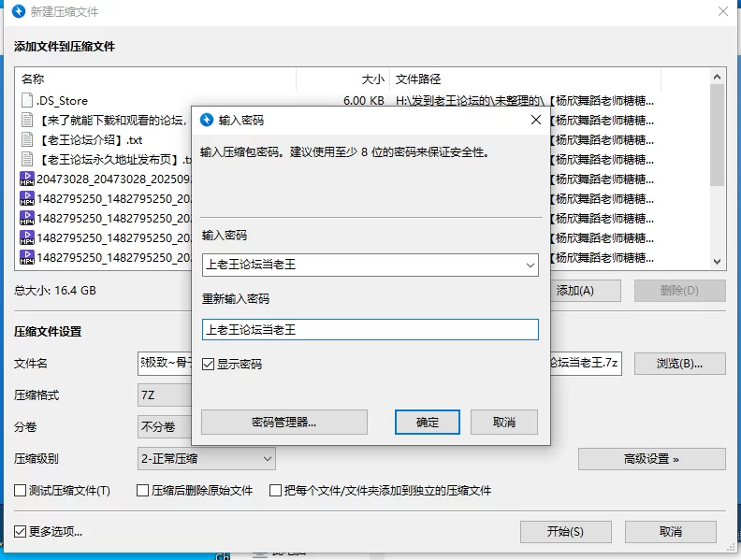Enable 测试压缩文件(T) checkbox
741x560 pixels.
[20, 491]
